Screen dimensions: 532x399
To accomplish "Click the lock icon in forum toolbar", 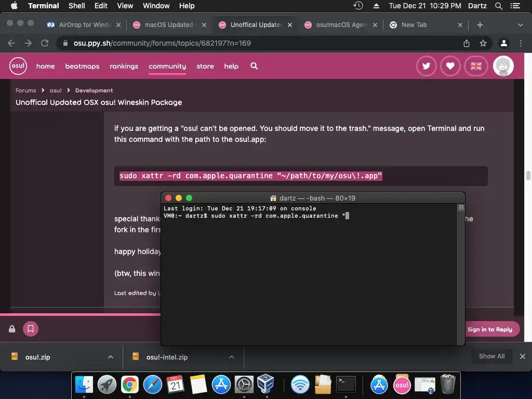I will pyautogui.click(x=12, y=329).
